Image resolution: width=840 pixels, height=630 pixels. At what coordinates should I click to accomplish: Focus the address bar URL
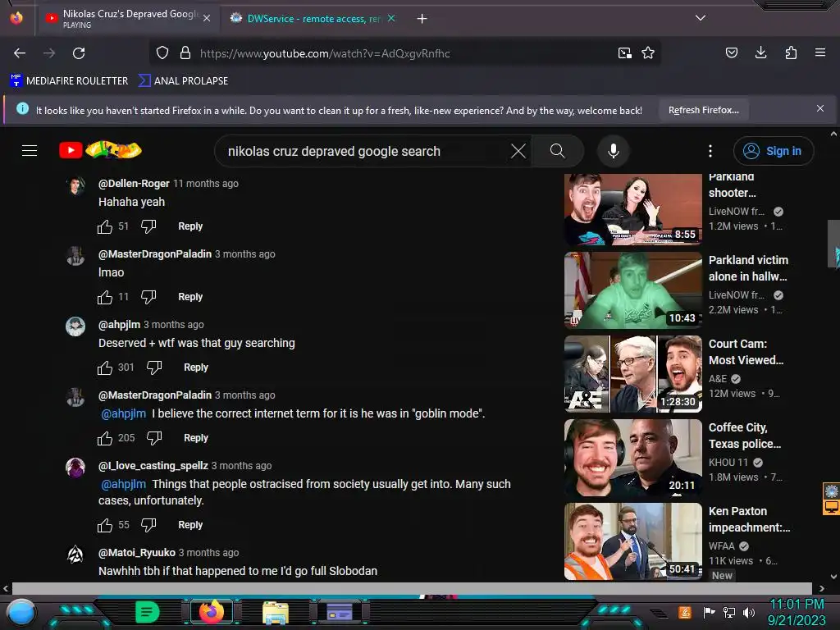(325, 53)
